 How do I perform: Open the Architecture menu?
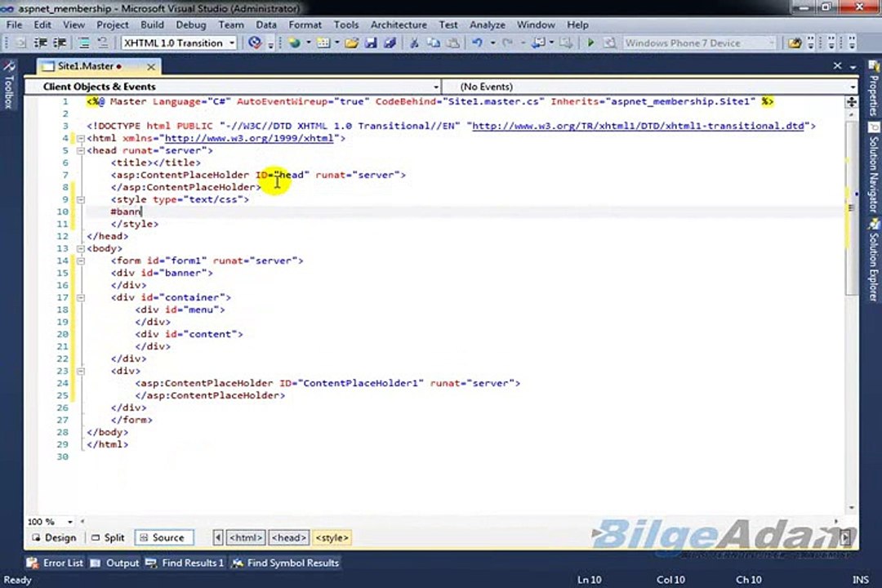399,24
